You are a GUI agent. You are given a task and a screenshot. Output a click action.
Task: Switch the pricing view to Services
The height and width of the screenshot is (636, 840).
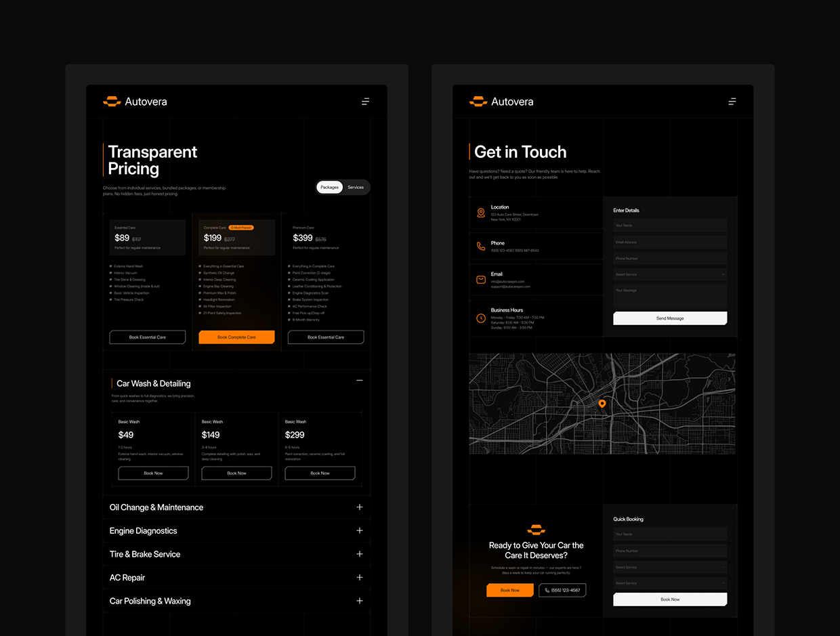coord(356,187)
